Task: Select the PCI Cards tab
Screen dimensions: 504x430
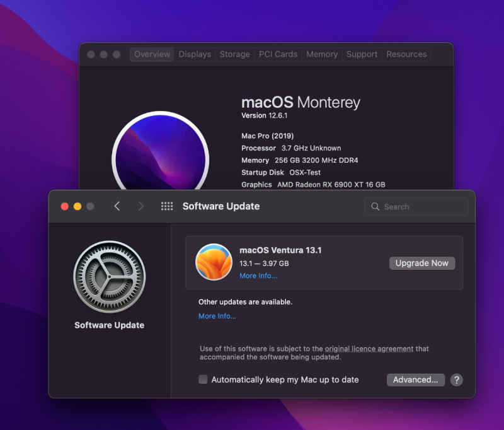Action: click(278, 54)
